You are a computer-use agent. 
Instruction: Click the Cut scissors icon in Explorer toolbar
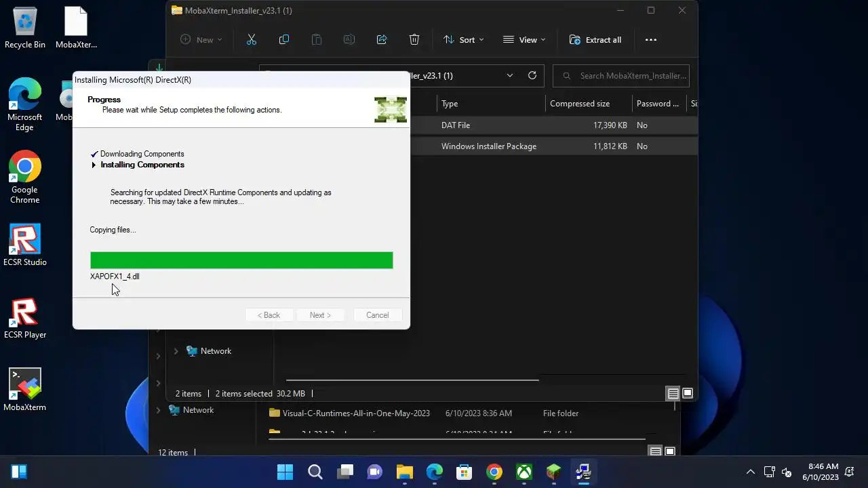click(x=252, y=40)
